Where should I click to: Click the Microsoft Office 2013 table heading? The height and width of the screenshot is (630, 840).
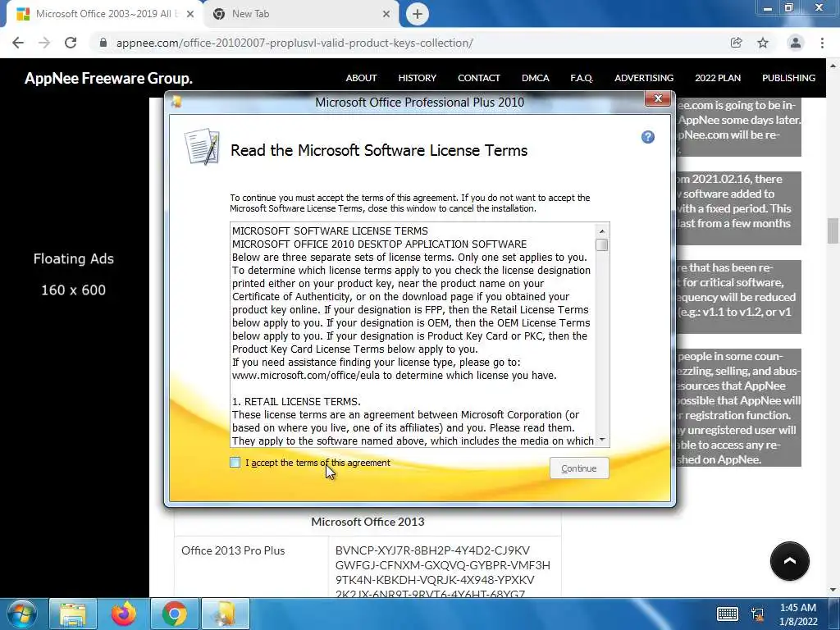point(367,522)
